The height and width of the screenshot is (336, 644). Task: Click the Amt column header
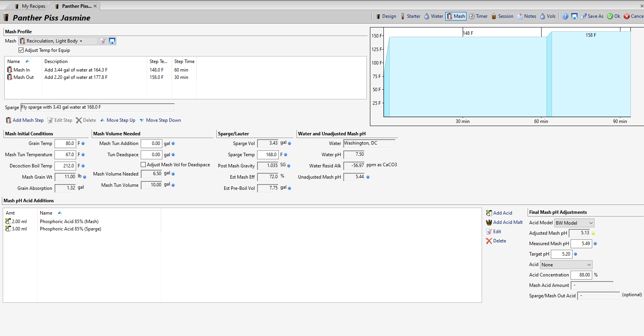(x=20, y=213)
